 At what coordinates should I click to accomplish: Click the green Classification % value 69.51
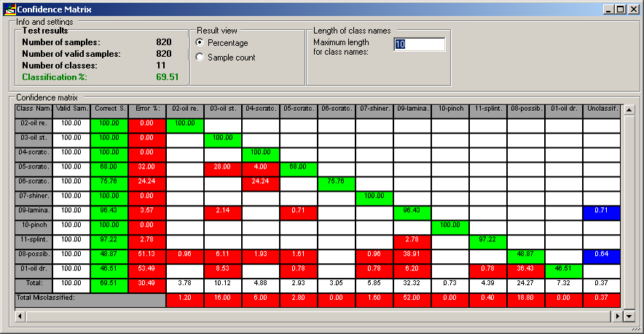(167, 77)
